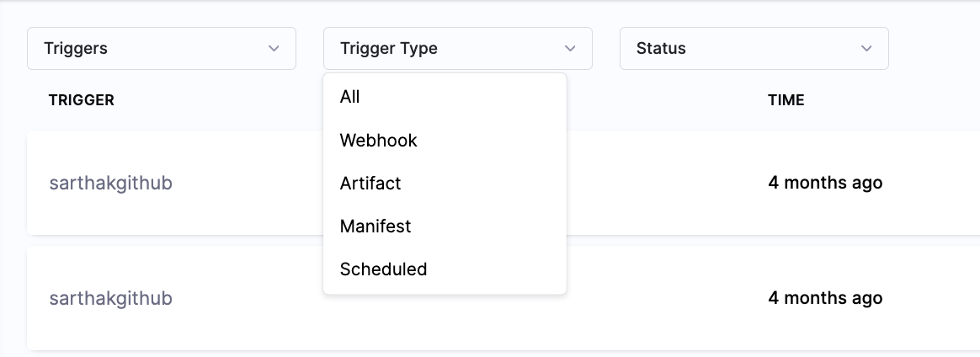Screen dimensions: 980x357
Task: Click the chevron arrow in Status dropdown
Action: tap(866, 49)
